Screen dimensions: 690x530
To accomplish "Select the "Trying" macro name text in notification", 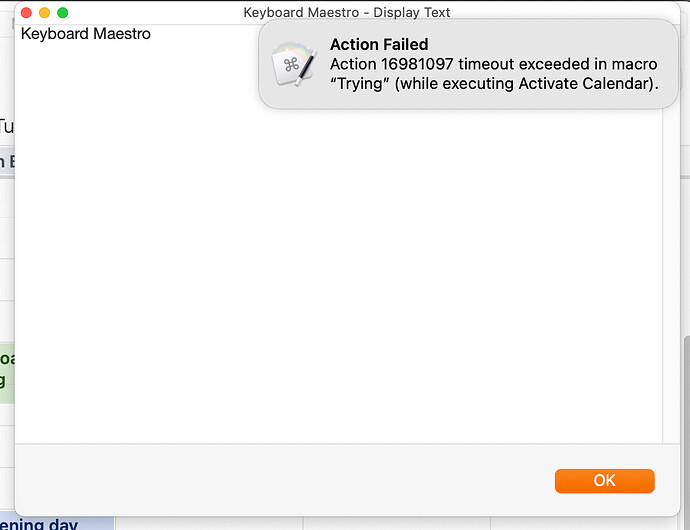I will pyautogui.click(x=360, y=83).
